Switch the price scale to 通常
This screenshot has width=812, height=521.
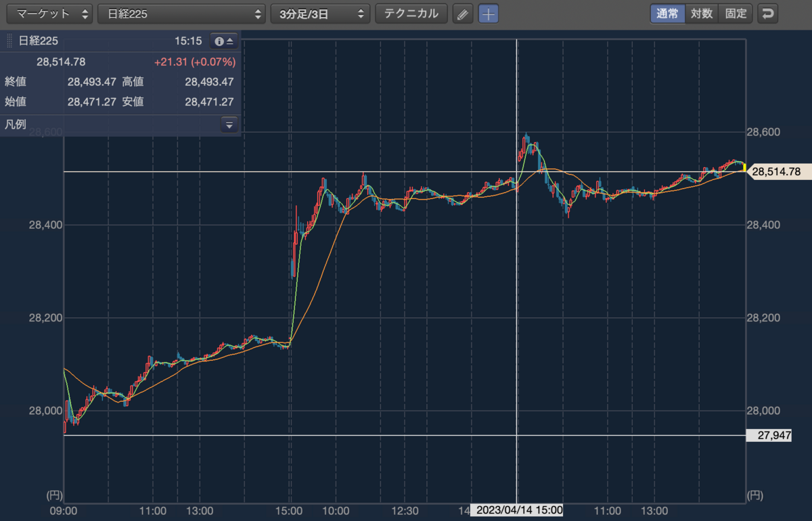(667, 14)
